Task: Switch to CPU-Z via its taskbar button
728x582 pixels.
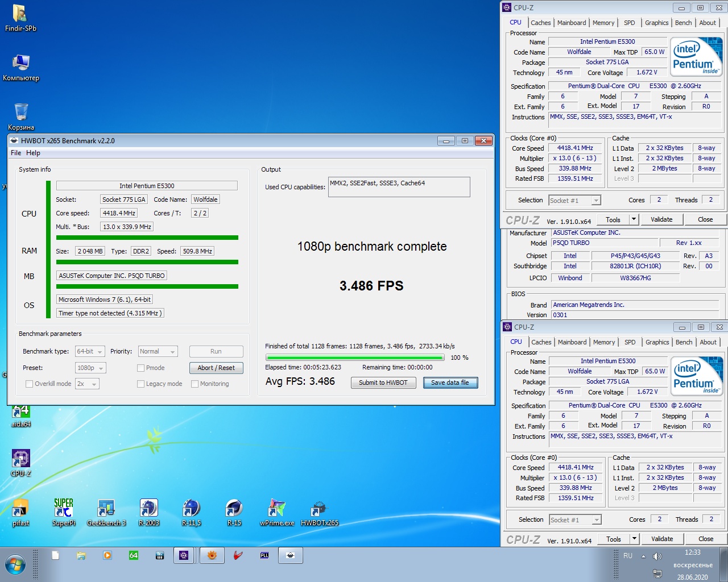Action: 184,555
